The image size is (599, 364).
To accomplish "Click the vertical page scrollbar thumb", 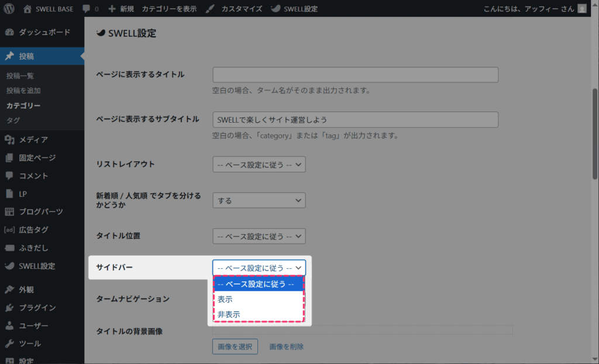I will (595, 134).
